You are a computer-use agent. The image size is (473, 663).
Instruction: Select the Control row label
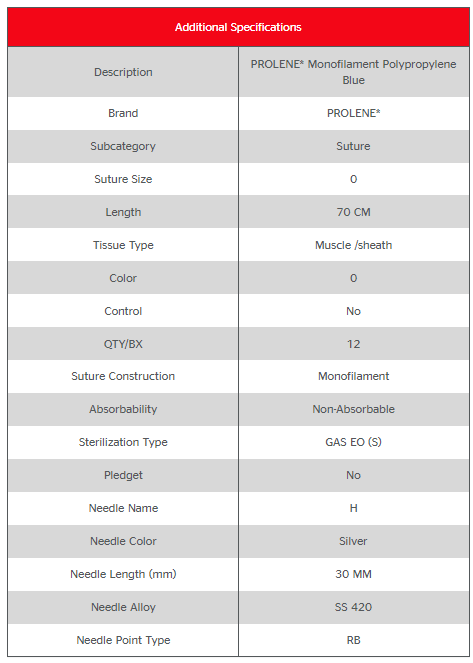[123, 311]
